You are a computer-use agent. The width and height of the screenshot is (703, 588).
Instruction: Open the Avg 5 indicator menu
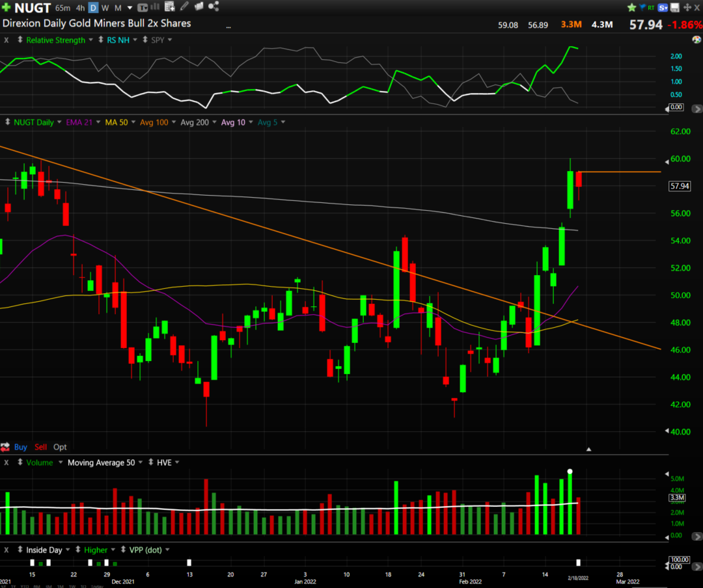(271, 122)
